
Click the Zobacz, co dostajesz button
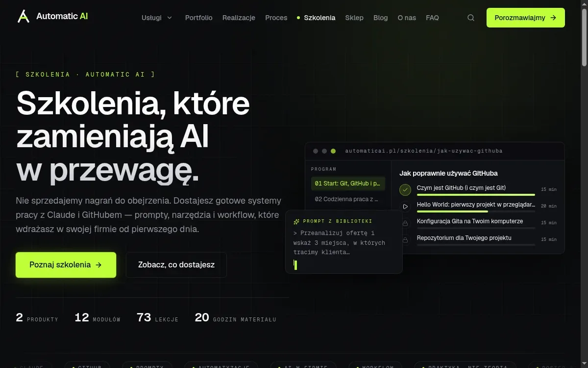click(x=176, y=265)
